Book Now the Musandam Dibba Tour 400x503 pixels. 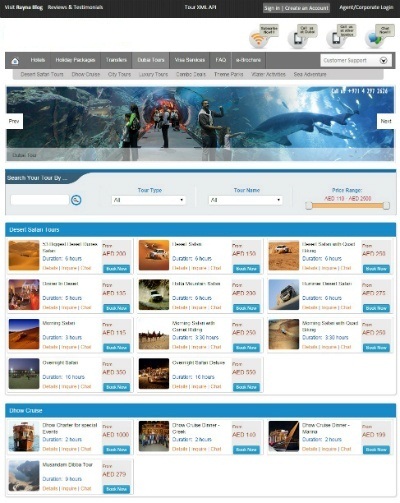(116, 489)
